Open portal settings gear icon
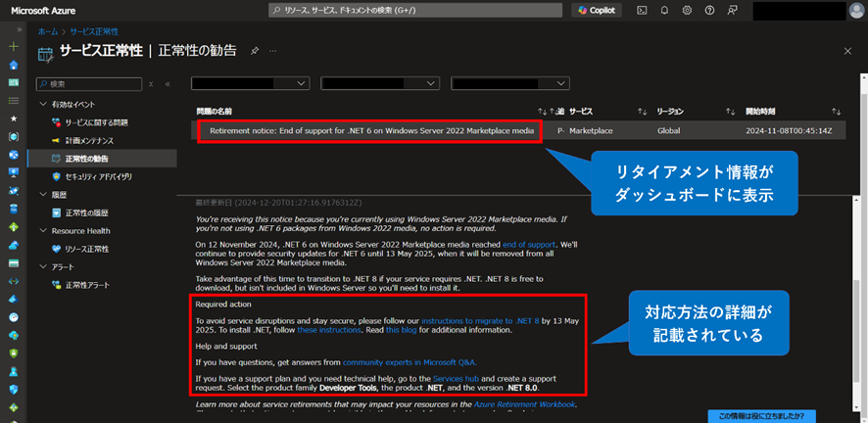This screenshot has width=868, height=423. click(x=687, y=11)
